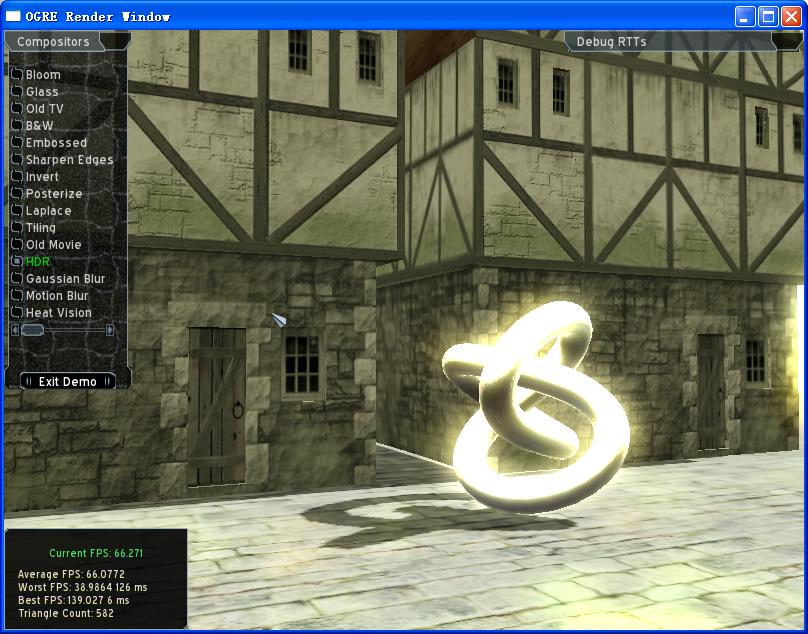
Task: Click the glowing knot in the scene
Action: point(538,410)
